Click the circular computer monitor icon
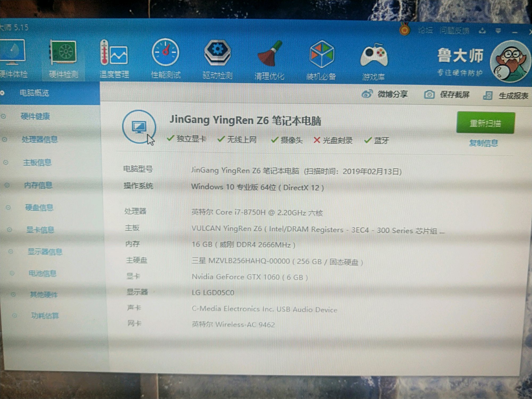 tap(139, 127)
